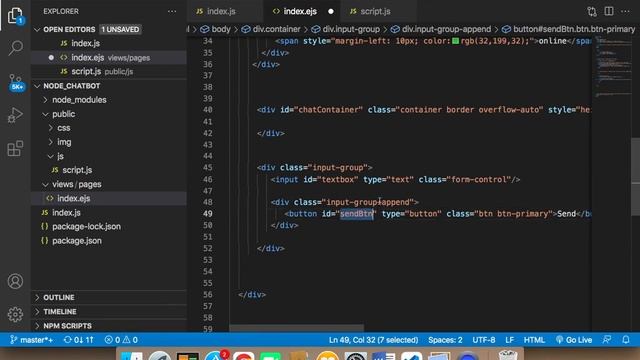Click the div.input-group breadcrumb

click(x=351, y=29)
